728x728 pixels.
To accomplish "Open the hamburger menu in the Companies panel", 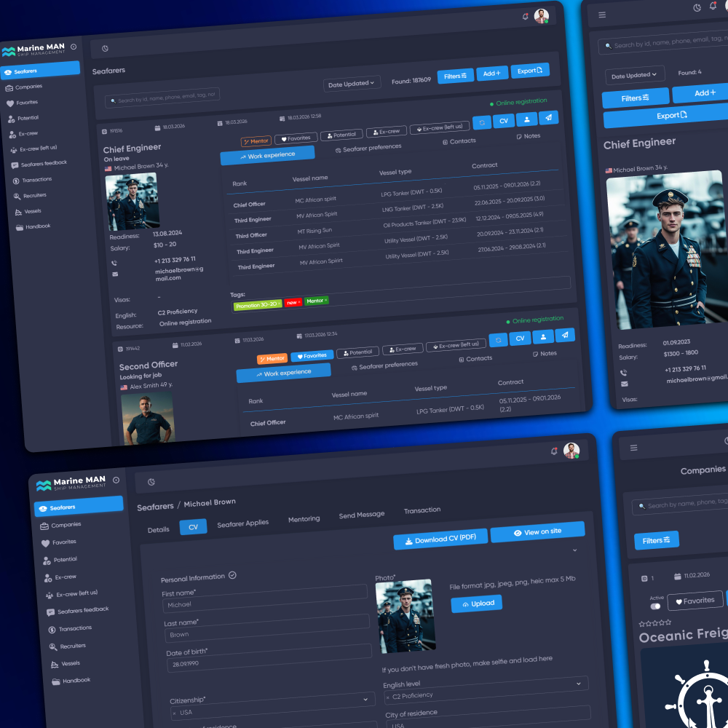I will 634,448.
